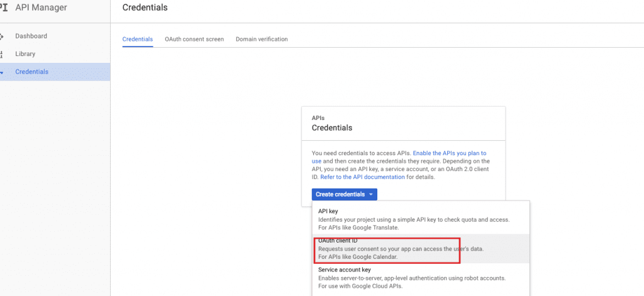Open the Create credentials dropdown button

pyautogui.click(x=344, y=194)
